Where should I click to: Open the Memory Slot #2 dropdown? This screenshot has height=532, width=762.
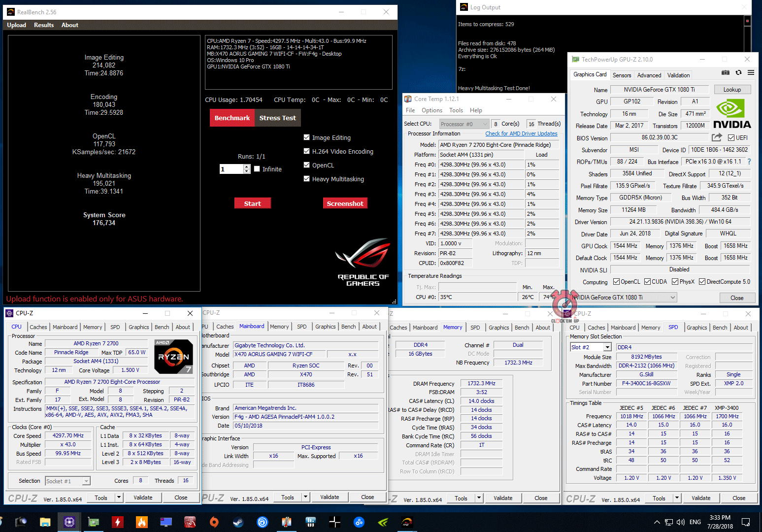tap(607, 347)
